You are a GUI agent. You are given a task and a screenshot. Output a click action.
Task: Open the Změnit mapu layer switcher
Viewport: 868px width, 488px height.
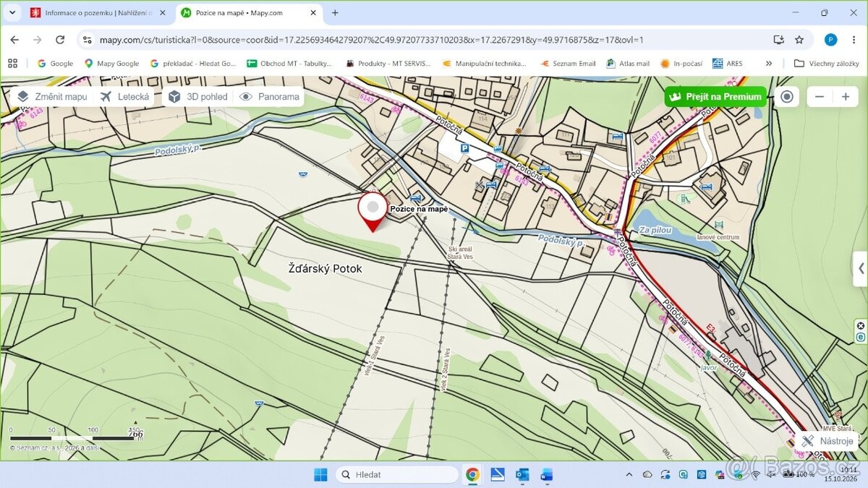52,97
